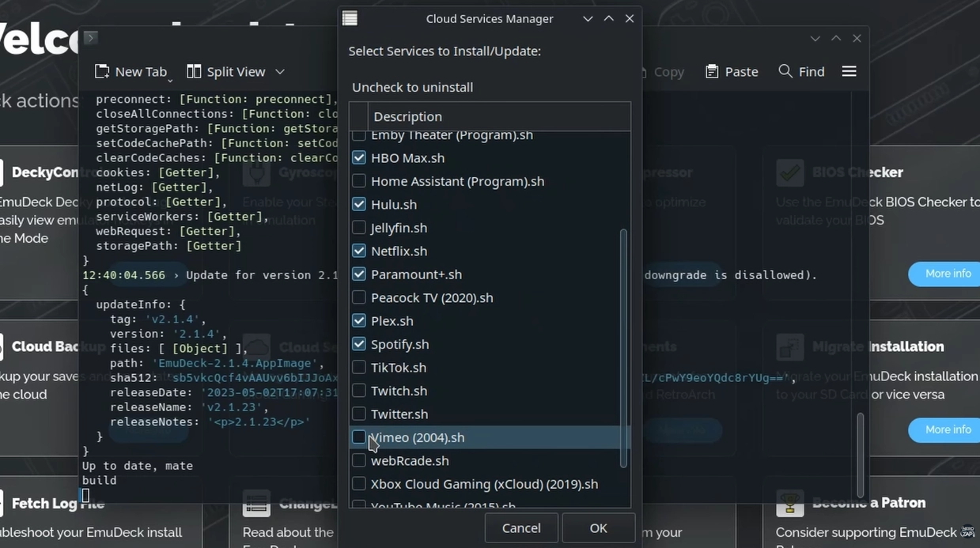
Task: Click the Split View icon
Action: 194,72
